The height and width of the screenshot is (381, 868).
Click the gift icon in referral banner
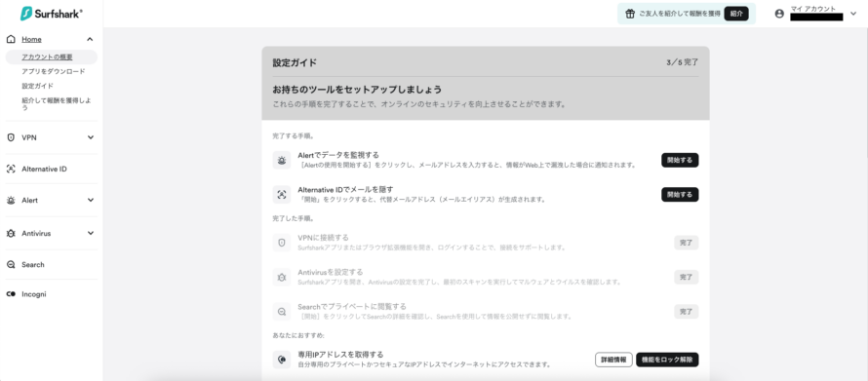629,14
